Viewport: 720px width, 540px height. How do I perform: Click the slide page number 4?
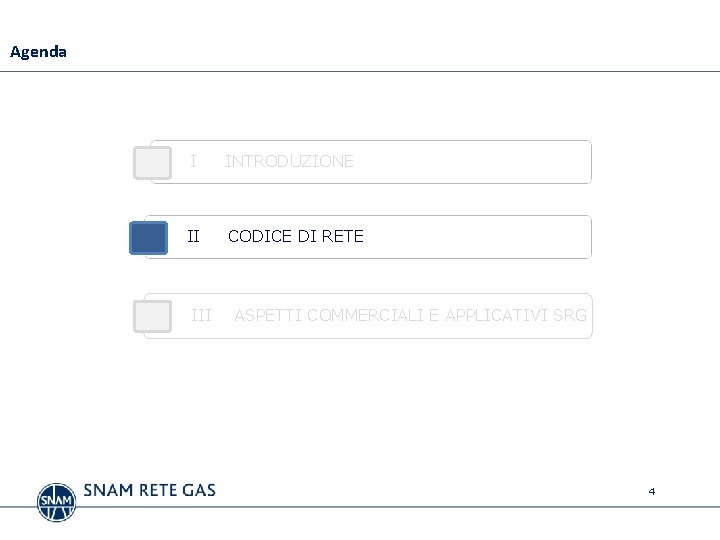[x=652, y=491]
